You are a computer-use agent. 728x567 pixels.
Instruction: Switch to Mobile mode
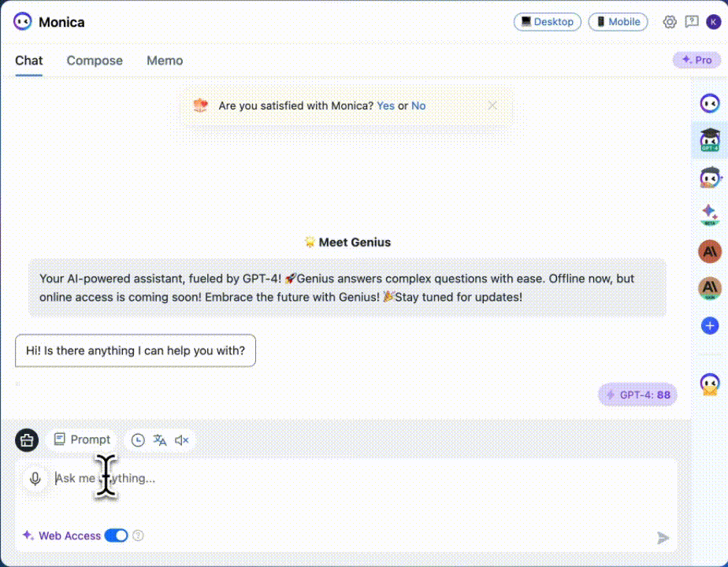tap(618, 21)
